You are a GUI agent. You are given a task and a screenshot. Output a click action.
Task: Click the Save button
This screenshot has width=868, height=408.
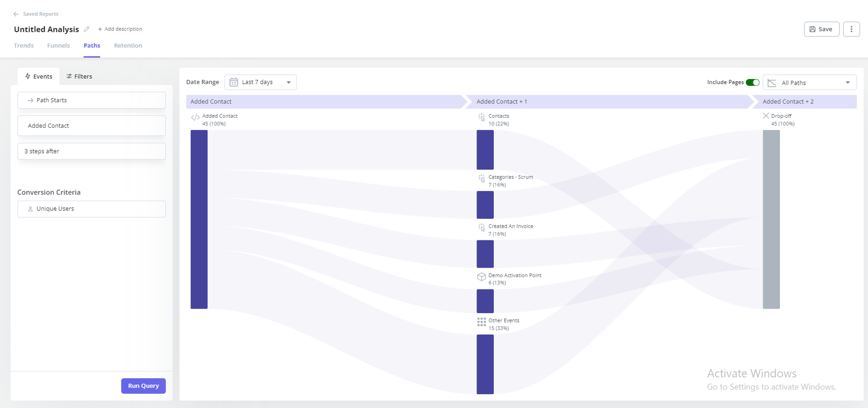821,29
